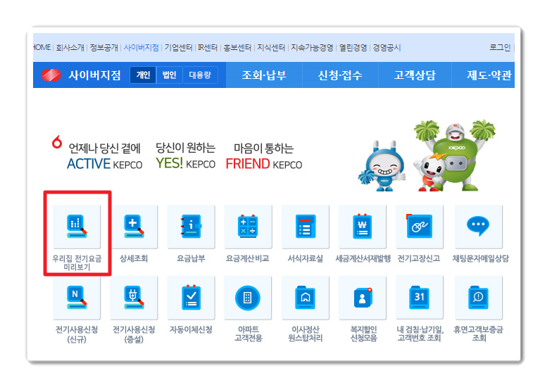The width and height of the screenshot is (552, 392).
Task: Select the 법인 tab
Action: click(169, 75)
